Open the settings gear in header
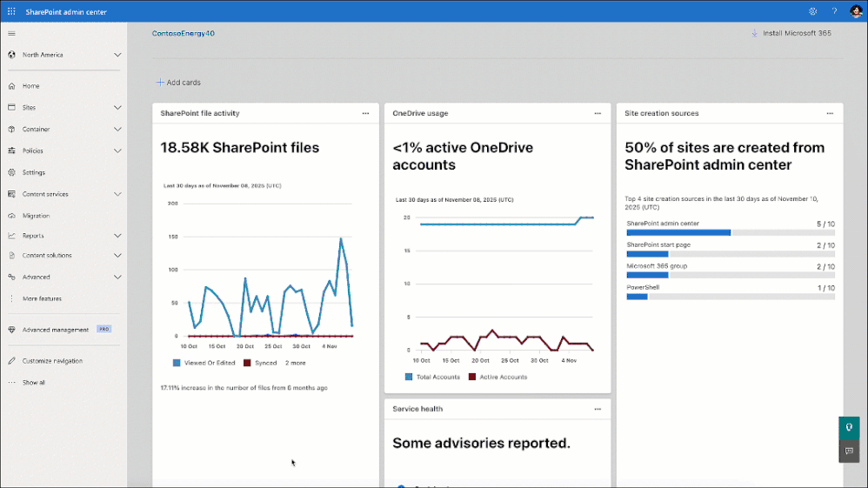Image resolution: width=868 pixels, height=488 pixels. point(812,11)
